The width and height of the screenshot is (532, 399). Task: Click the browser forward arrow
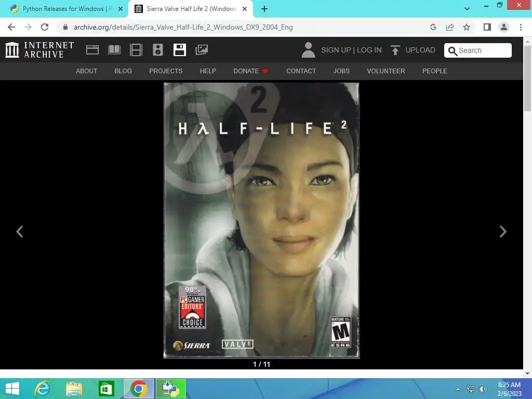(x=28, y=27)
